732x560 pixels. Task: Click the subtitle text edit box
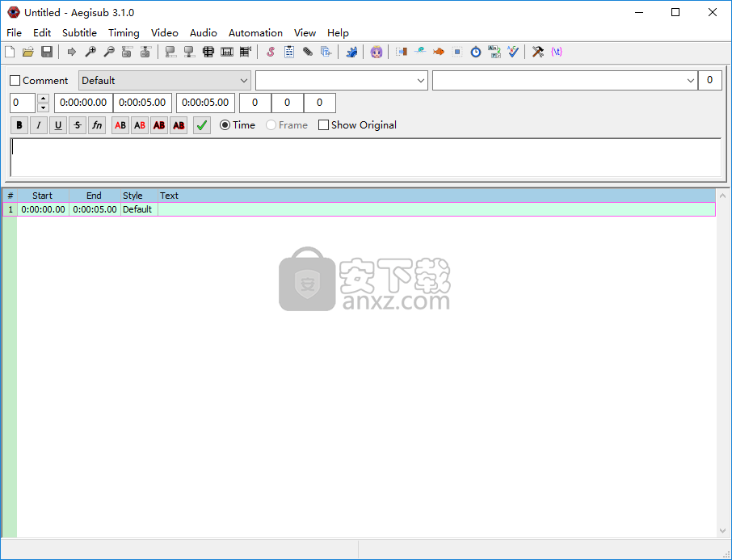pyautogui.click(x=366, y=158)
